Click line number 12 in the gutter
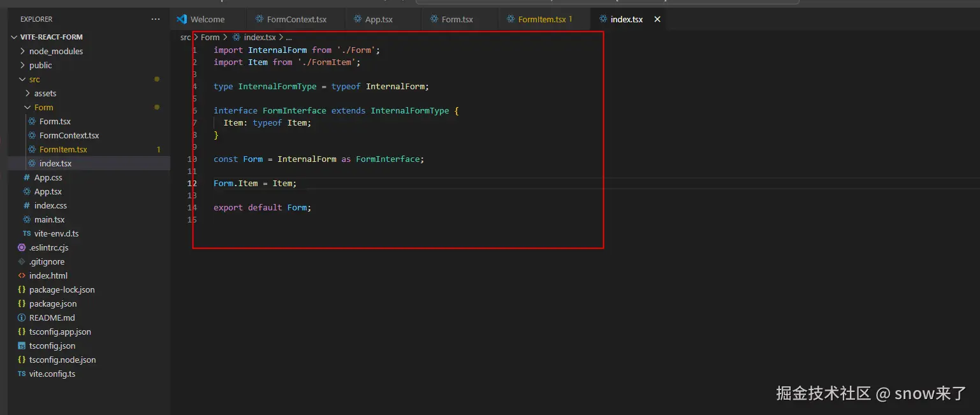This screenshot has width=980, height=415. point(192,183)
